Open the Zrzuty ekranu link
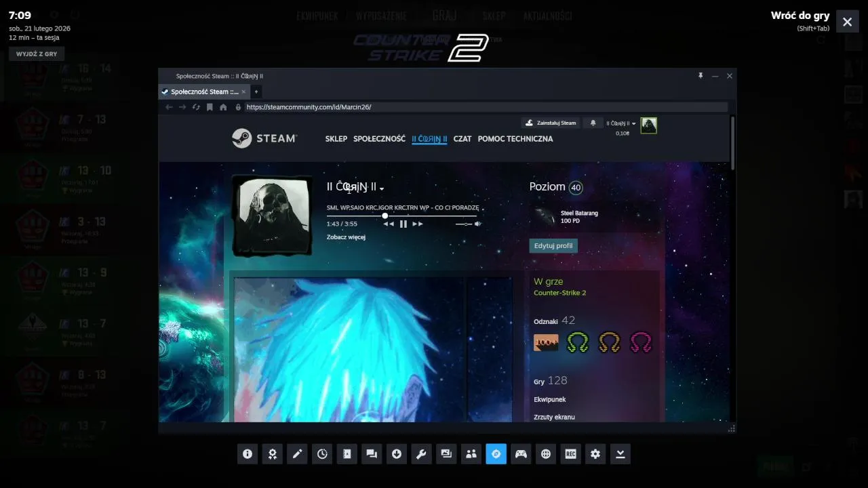Viewport: 868px width, 488px height. click(554, 417)
